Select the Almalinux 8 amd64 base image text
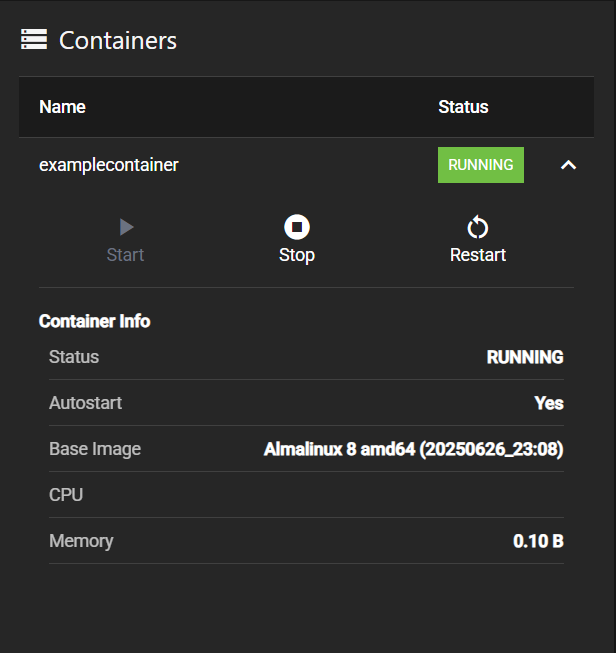The width and height of the screenshot is (616, 653). (x=413, y=450)
